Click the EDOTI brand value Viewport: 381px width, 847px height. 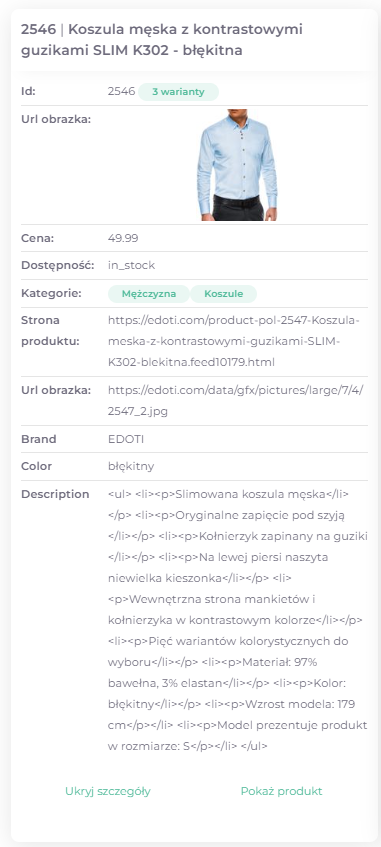[126, 439]
